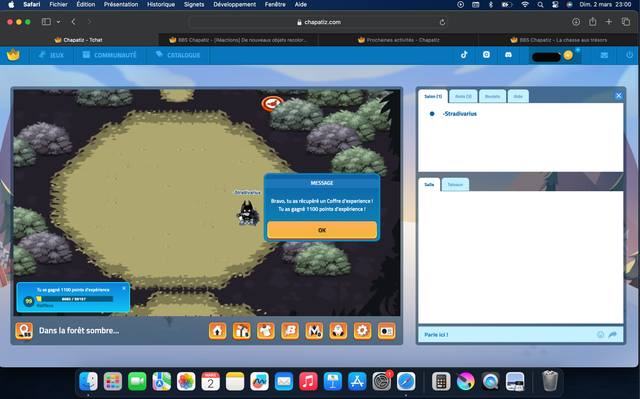Open the JEUX menu
This screenshot has width=640, height=399.
pos(51,55)
